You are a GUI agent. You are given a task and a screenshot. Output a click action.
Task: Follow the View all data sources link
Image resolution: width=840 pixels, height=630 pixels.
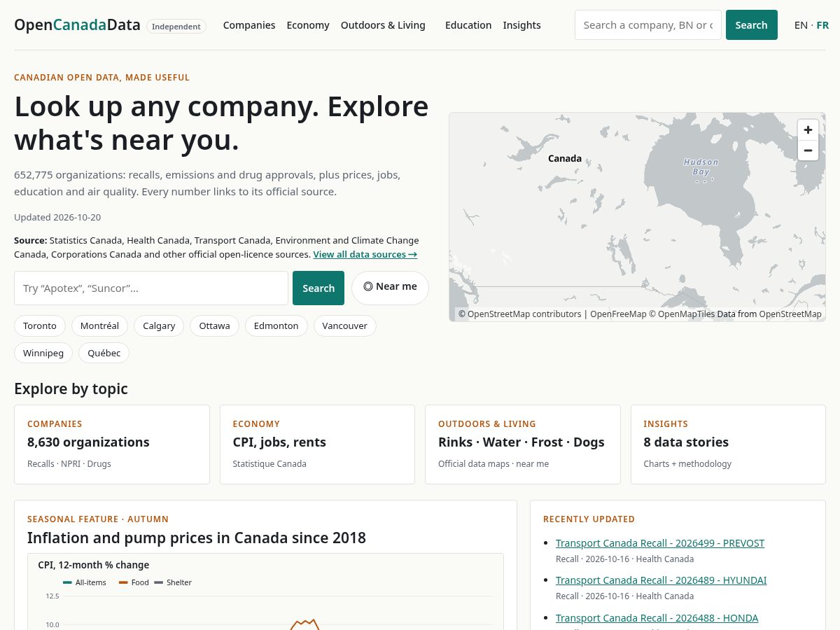click(x=365, y=254)
